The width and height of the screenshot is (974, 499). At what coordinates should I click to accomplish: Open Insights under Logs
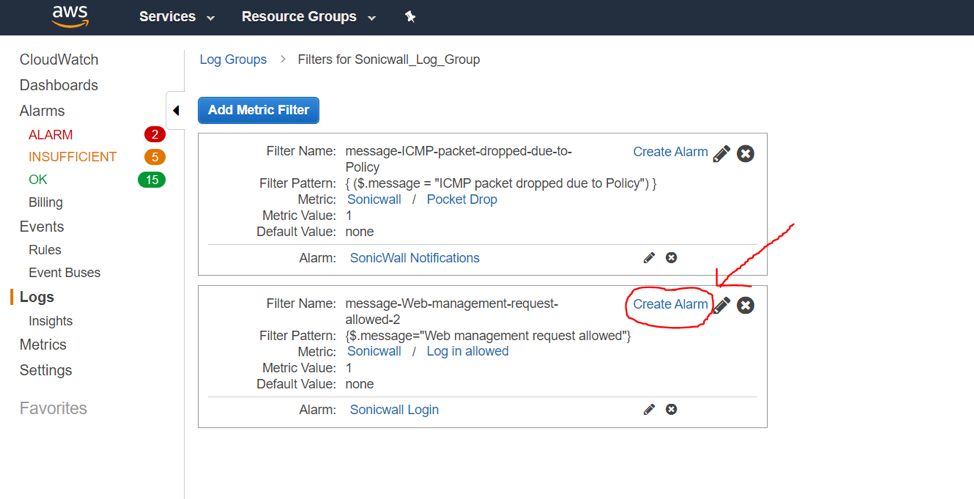pyautogui.click(x=50, y=321)
